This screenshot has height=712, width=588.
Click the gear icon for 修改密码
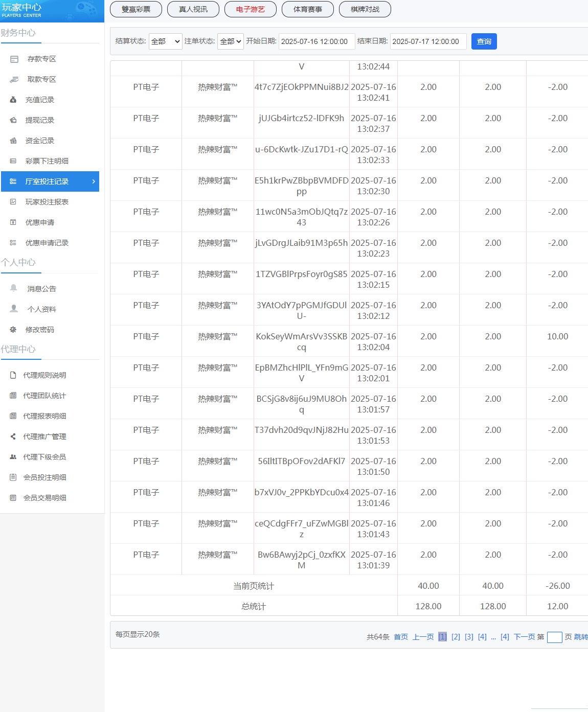[x=13, y=330]
